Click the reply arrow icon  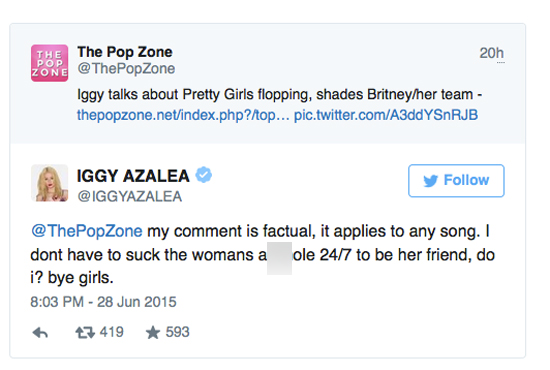pos(40,332)
